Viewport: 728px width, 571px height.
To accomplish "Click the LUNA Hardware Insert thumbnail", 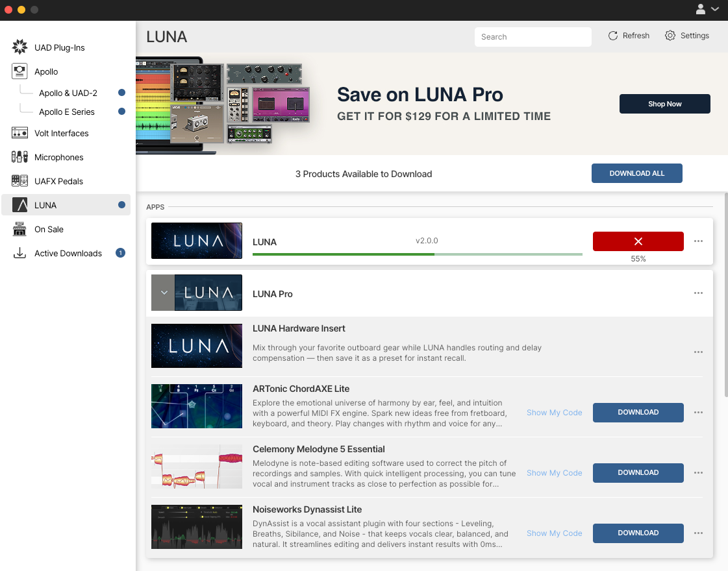I will point(196,346).
